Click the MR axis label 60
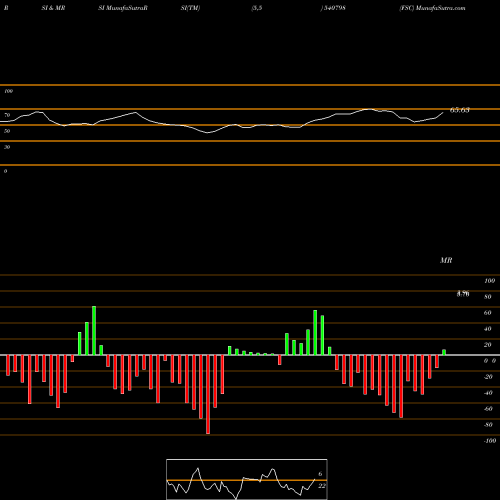 click(x=488, y=313)
